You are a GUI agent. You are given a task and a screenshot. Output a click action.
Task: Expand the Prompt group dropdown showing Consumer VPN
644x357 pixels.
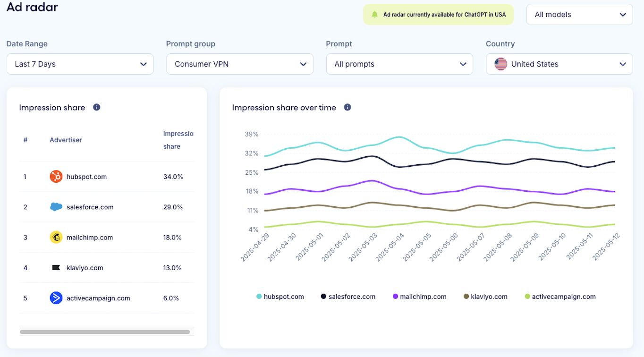click(x=240, y=64)
